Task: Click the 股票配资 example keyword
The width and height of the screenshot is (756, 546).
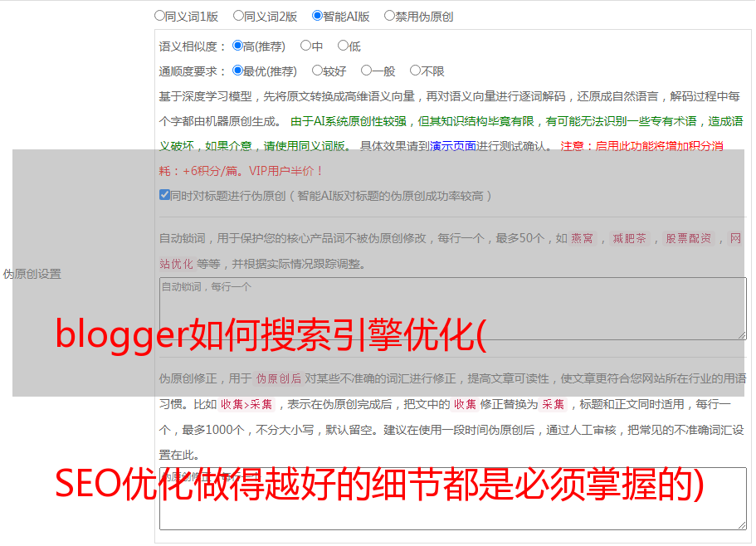Action: [689, 238]
